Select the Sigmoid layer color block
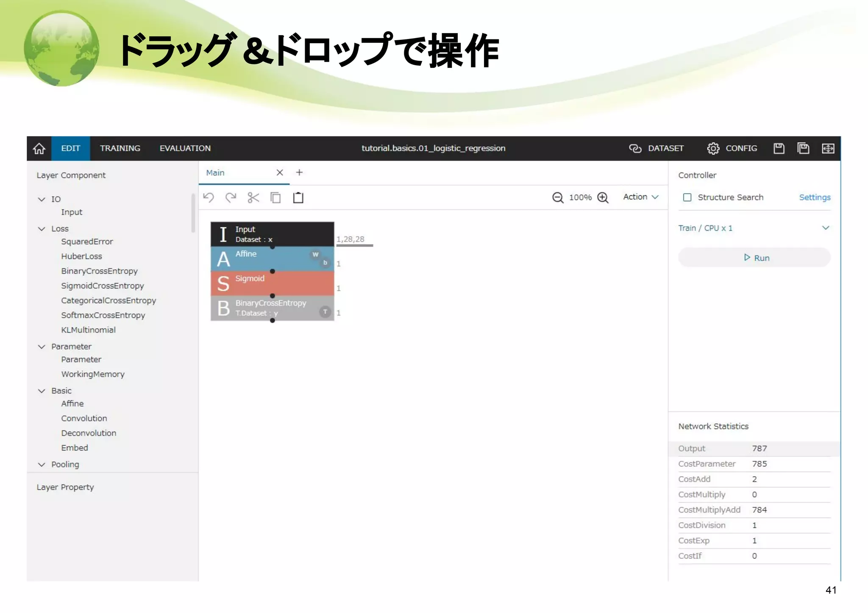The width and height of the screenshot is (868, 613). coord(272,283)
